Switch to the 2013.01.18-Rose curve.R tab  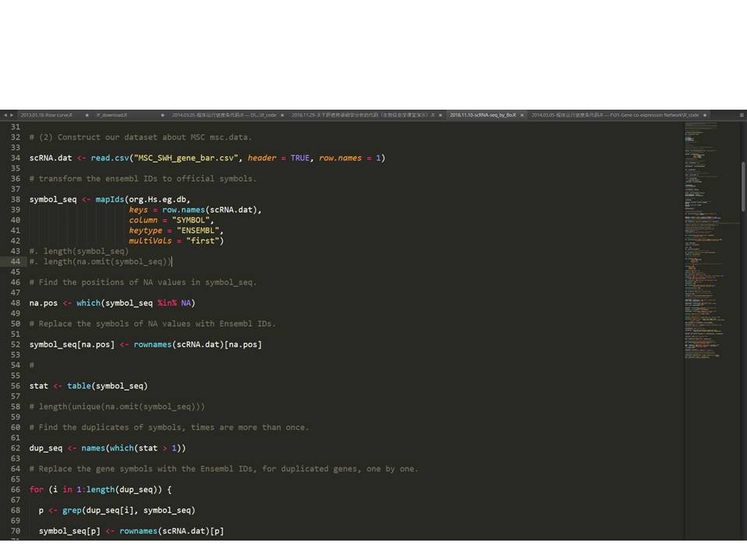[x=47, y=115]
